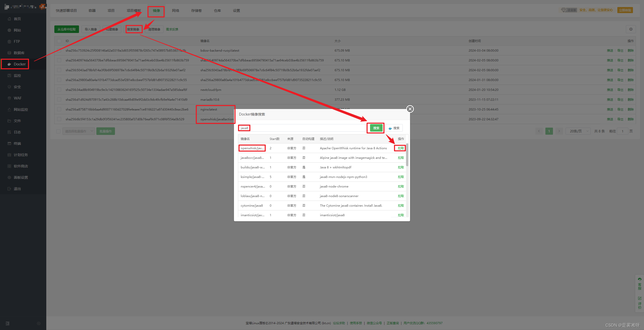
Task: Open the 20条/页 page size dropdown
Action: [578, 131]
